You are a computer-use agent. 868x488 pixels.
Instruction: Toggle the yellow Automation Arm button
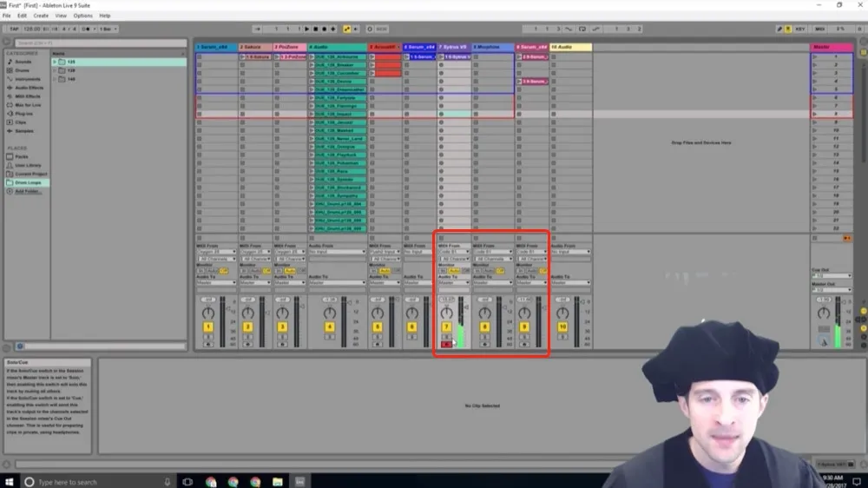point(346,29)
